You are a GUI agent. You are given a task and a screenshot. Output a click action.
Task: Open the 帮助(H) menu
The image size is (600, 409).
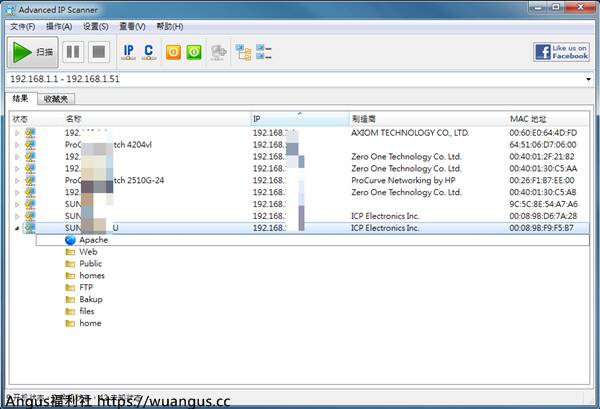pos(170,26)
